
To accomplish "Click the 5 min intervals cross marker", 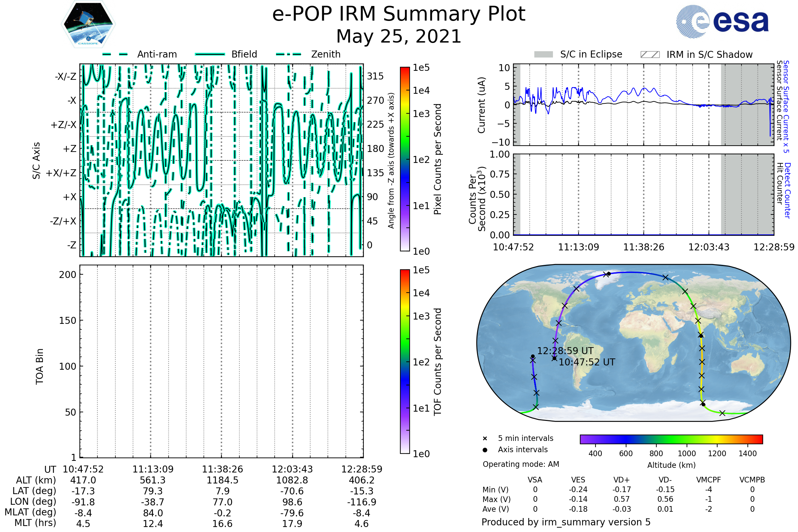I will click(485, 439).
